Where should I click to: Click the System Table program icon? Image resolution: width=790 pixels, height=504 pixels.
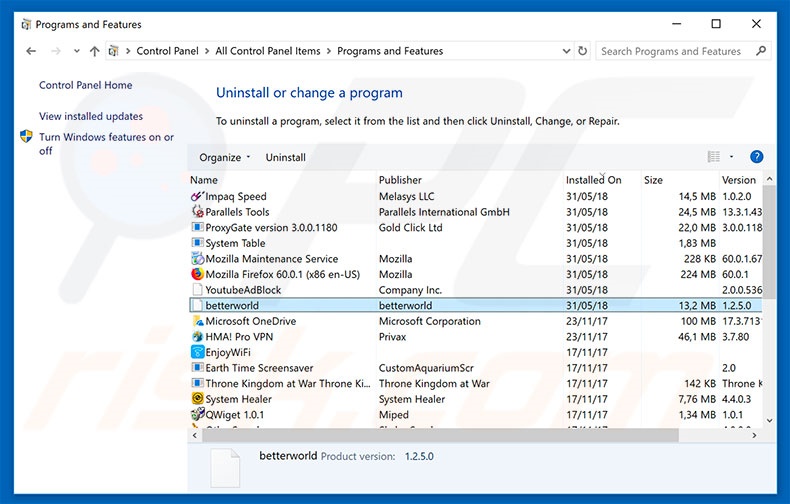(198, 243)
